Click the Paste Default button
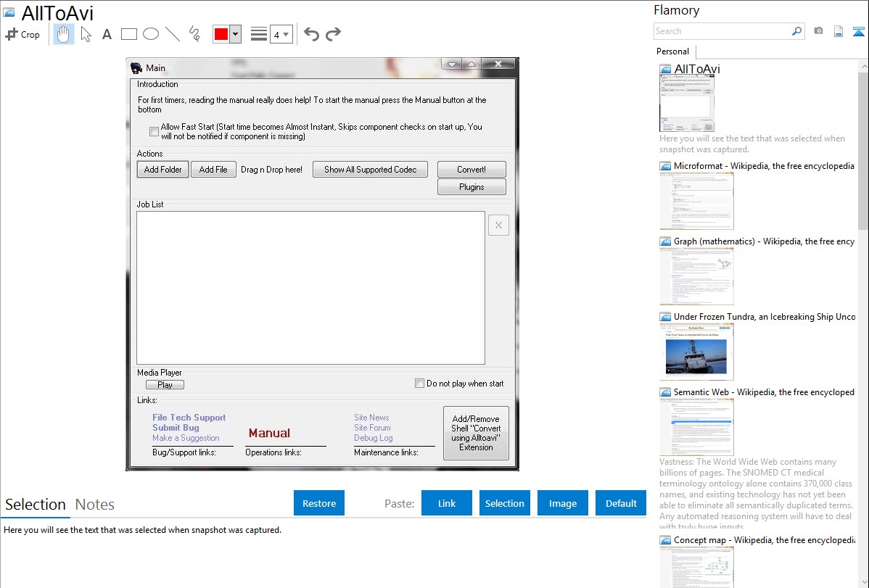The width and height of the screenshot is (869, 588). [x=621, y=503]
